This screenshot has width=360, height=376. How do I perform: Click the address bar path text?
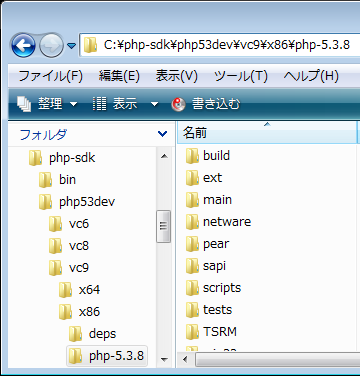coord(227,45)
